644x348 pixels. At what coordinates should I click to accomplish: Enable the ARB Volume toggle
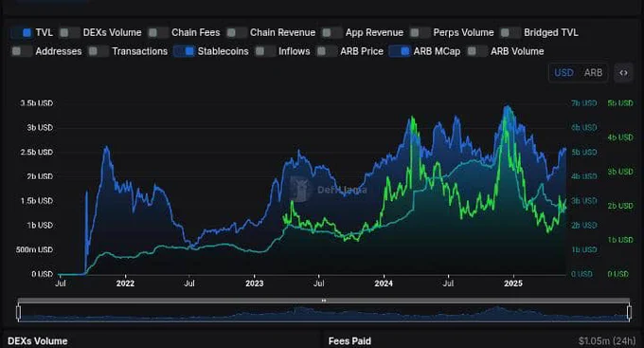477,51
